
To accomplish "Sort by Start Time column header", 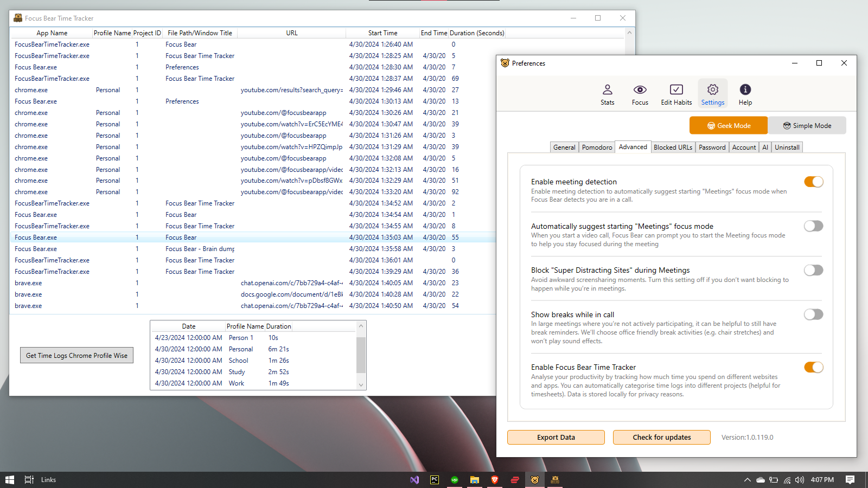I will pos(382,33).
